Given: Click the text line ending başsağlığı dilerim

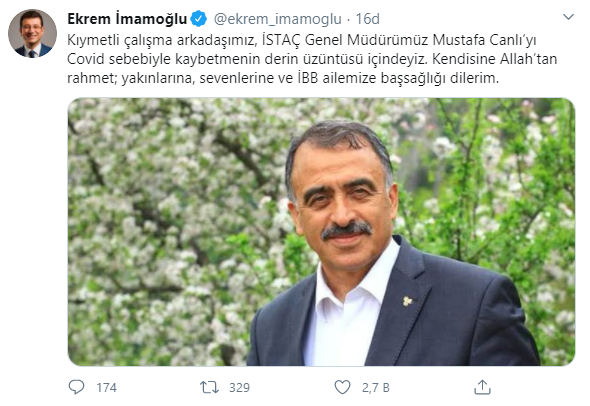Looking at the screenshot, I should [283, 78].
